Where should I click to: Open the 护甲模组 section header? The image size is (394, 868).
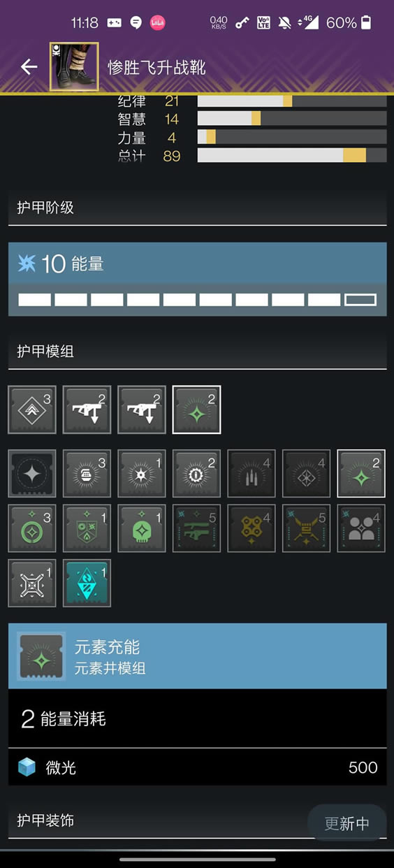pos(197,352)
